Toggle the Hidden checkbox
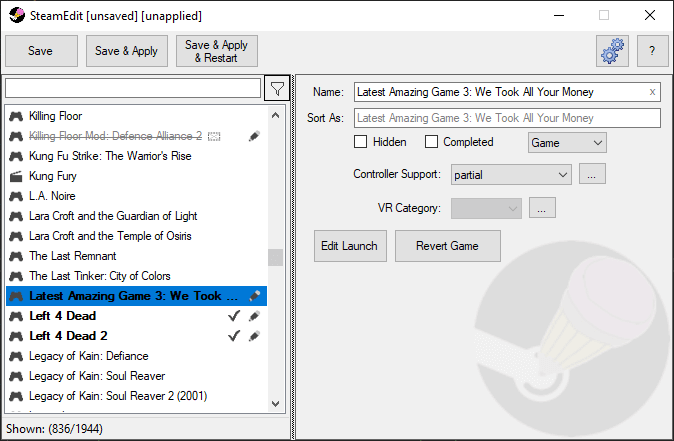Viewport: 674px width, 441px height. point(361,142)
